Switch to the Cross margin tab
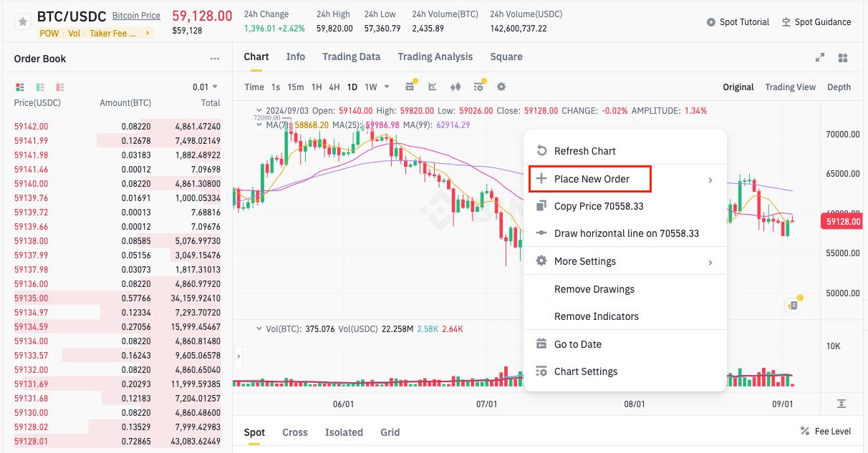868x453 pixels. tap(295, 432)
